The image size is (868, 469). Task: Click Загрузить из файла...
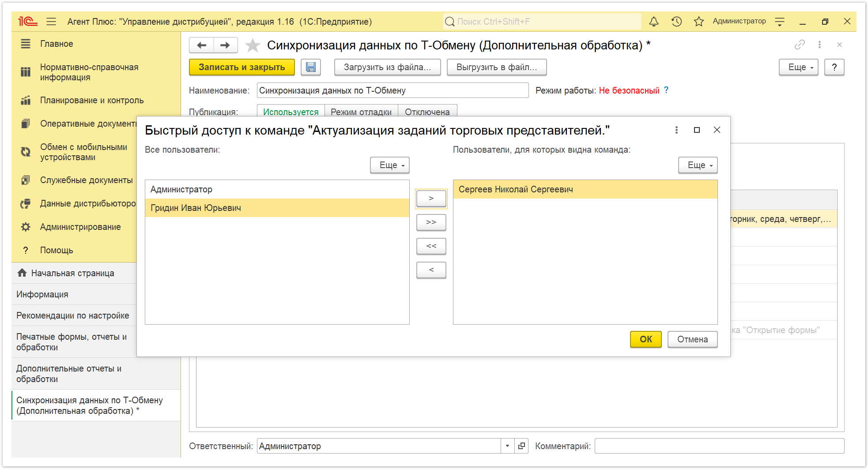pos(387,67)
